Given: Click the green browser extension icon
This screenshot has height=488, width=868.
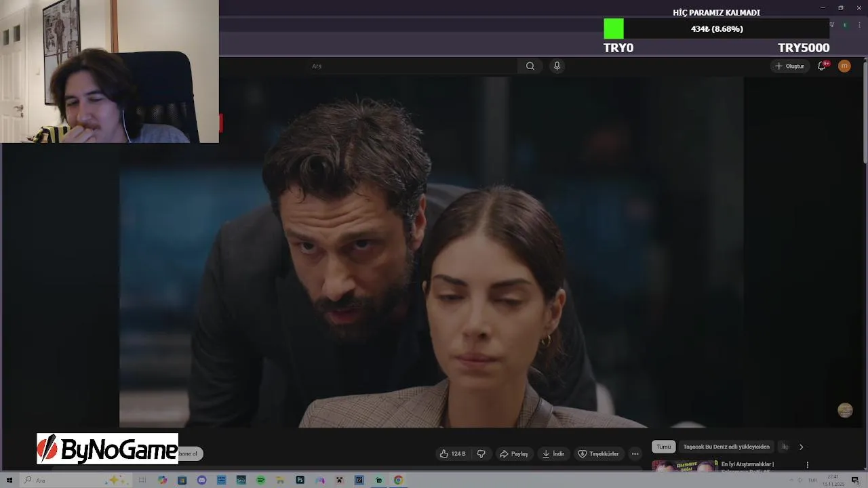Looking at the screenshot, I should click(x=845, y=25).
